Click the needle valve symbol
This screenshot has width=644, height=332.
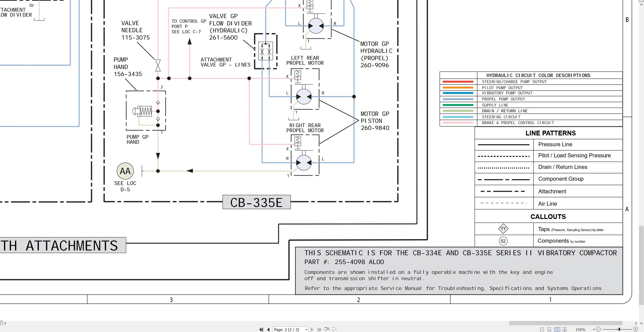coord(158,66)
